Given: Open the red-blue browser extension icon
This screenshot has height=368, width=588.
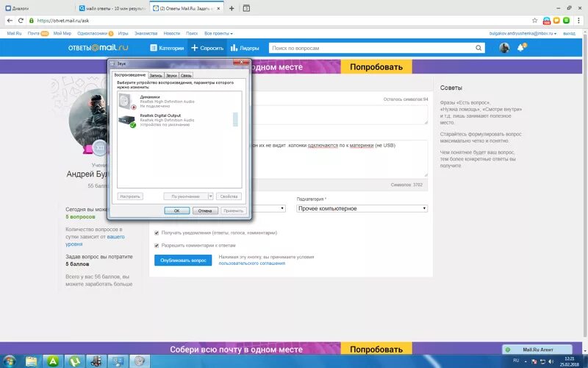Looking at the screenshot, I should [x=547, y=21].
